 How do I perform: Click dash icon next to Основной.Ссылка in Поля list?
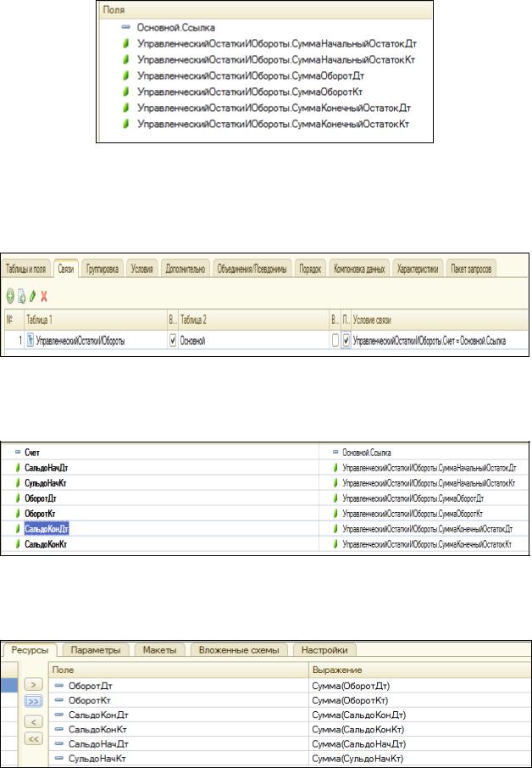[x=125, y=28]
